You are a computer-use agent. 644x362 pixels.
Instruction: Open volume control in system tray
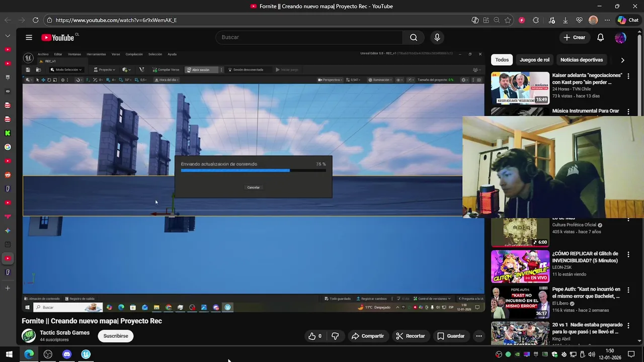tap(591, 354)
